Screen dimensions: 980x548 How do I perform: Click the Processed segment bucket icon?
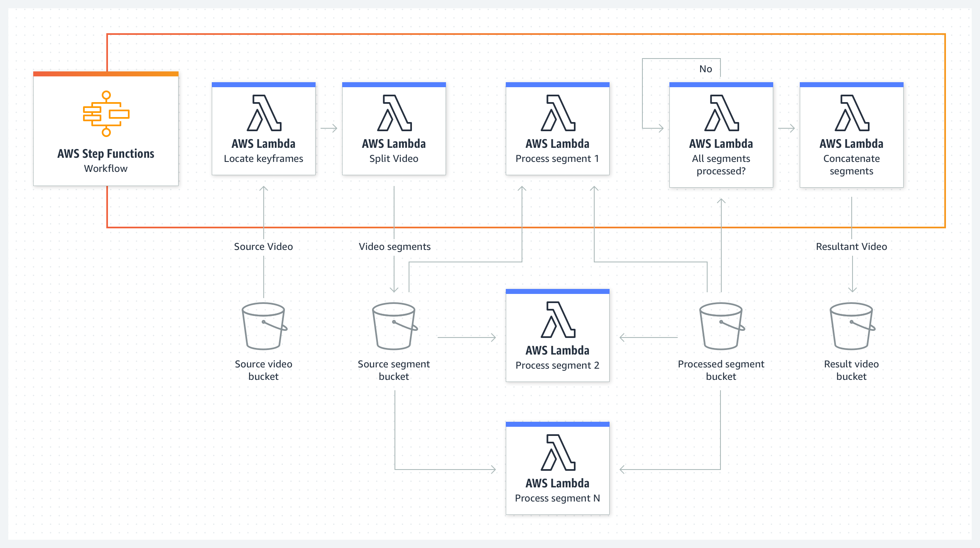click(x=722, y=326)
